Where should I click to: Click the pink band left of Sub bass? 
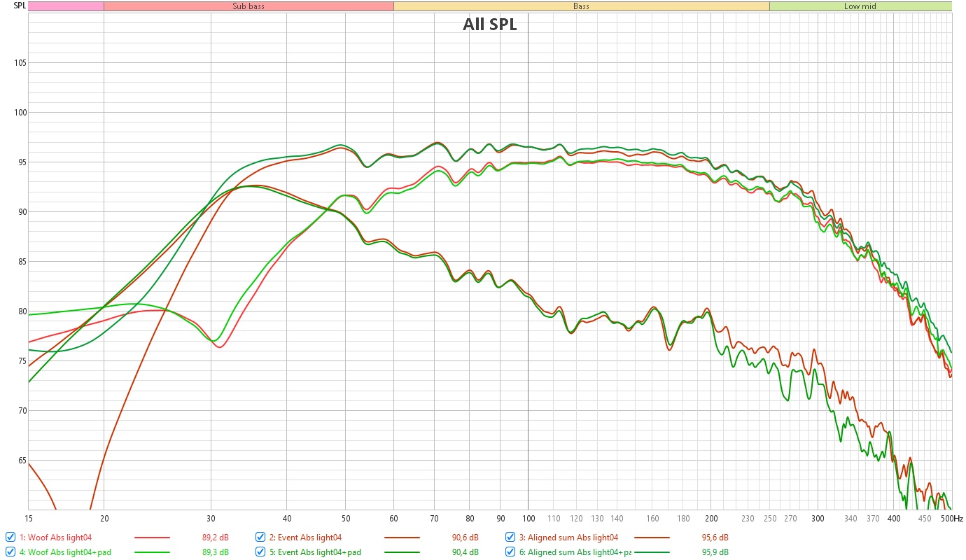click(66, 6)
